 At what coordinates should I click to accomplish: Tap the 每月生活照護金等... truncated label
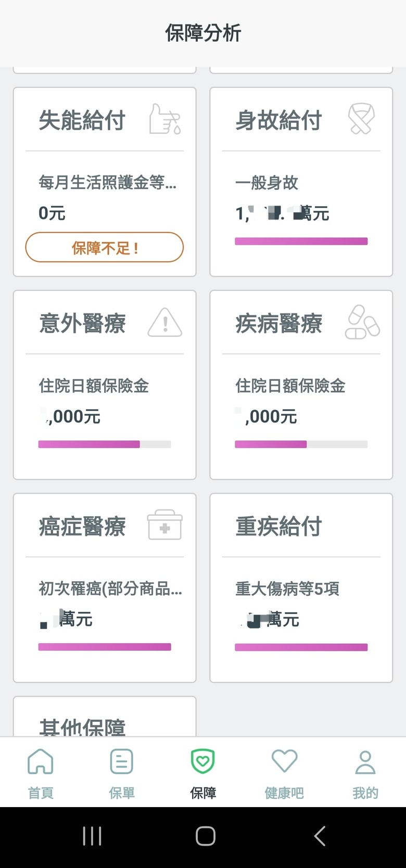pos(107,183)
